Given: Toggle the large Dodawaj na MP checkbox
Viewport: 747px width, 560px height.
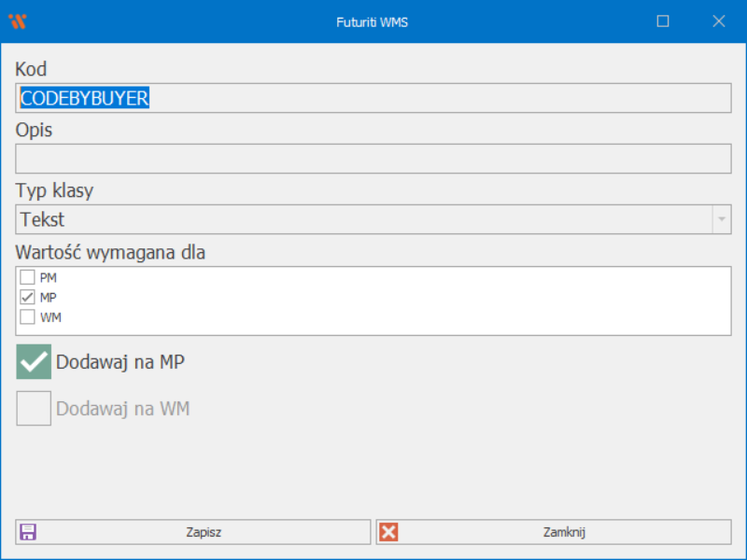Looking at the screenshot, I should 34,362.
